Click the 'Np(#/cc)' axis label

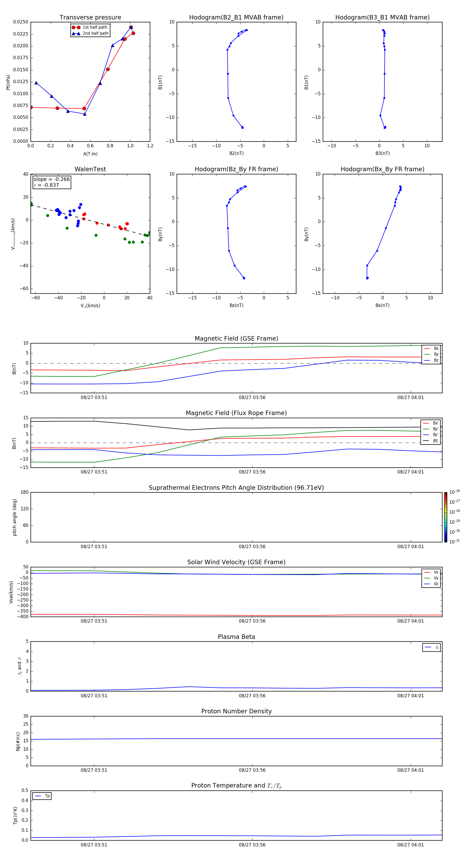coord(18,741)
